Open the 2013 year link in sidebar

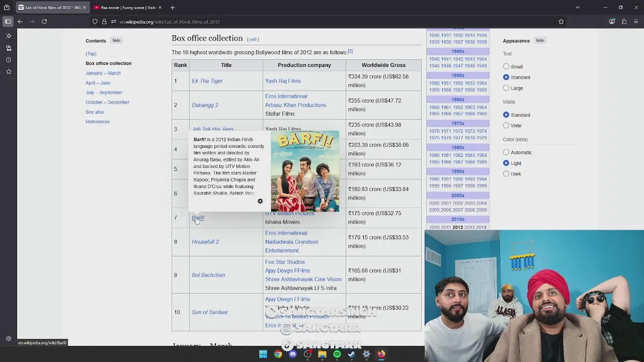tap(468, 227)
